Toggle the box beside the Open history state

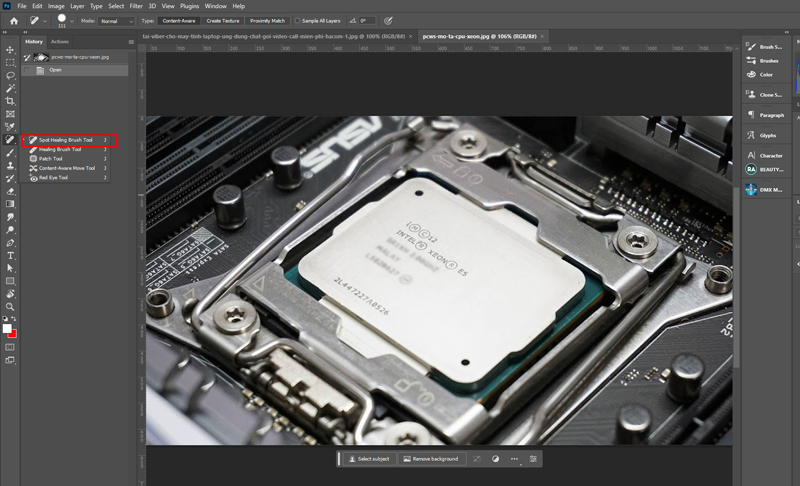click(27, 70)
